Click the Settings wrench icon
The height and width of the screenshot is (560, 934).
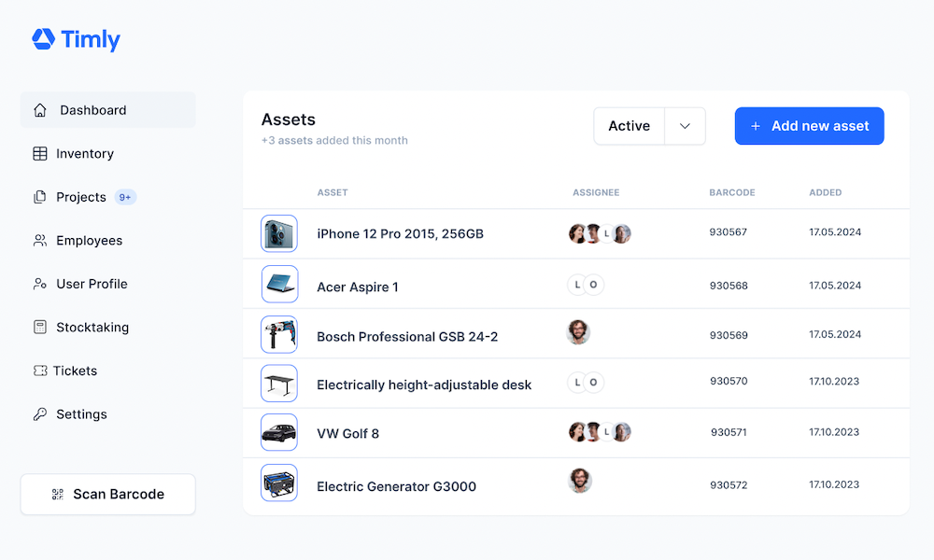pos(39,413)
